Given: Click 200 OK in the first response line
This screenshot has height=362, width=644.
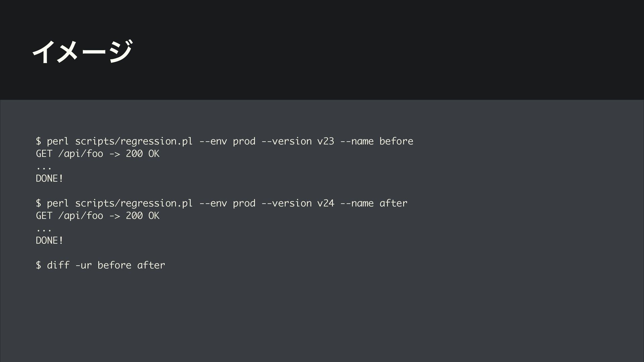Looking at the screenshot, I should coord(143,154).
